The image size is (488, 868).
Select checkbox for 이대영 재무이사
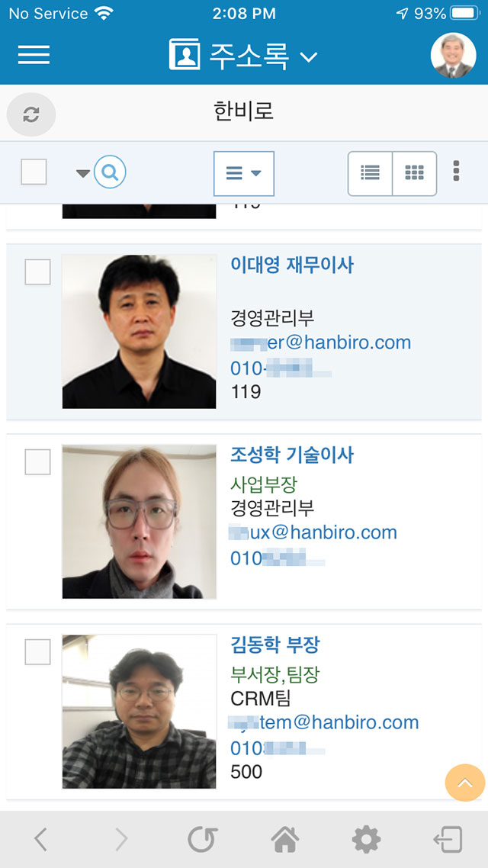pyautogui.click(x=37, y=272)
